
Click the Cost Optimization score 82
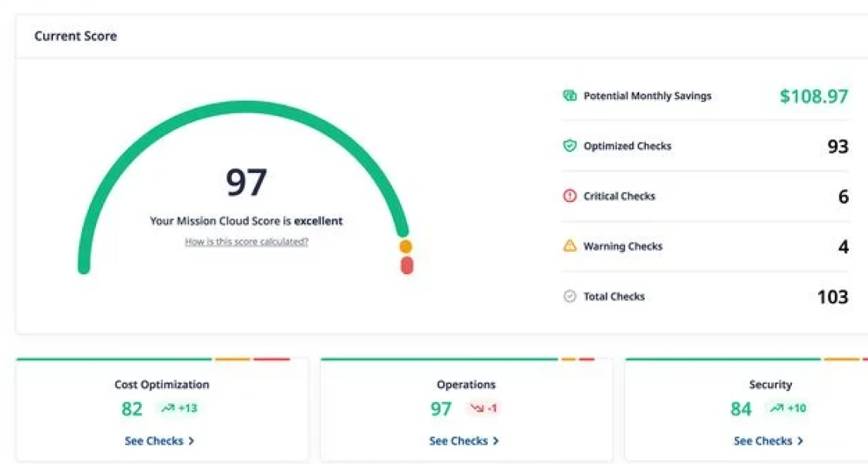pos(132,409)
